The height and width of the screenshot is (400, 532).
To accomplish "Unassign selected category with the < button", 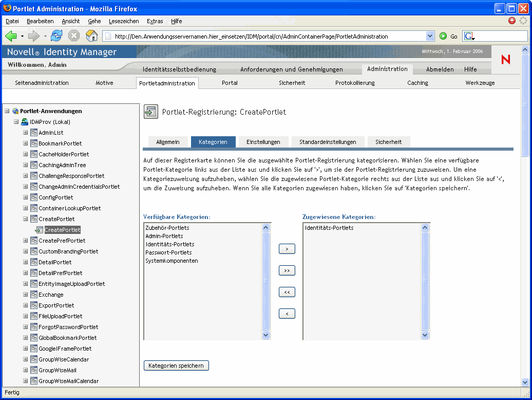I will pos(287,314).
